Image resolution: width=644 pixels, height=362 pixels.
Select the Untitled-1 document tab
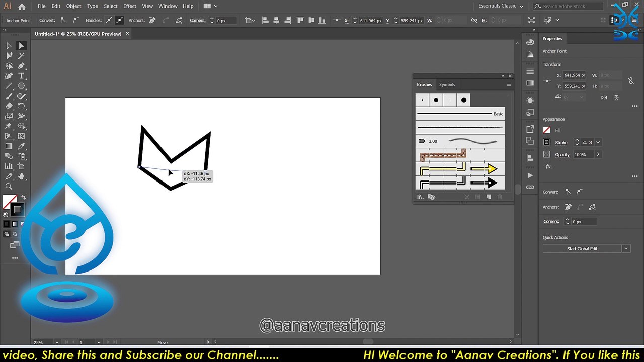tap(78, 34)
